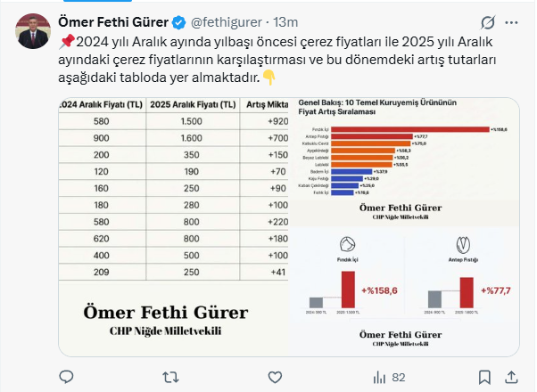Open the three-dot more options menu

pyautogui.click(x=513, y=21)
